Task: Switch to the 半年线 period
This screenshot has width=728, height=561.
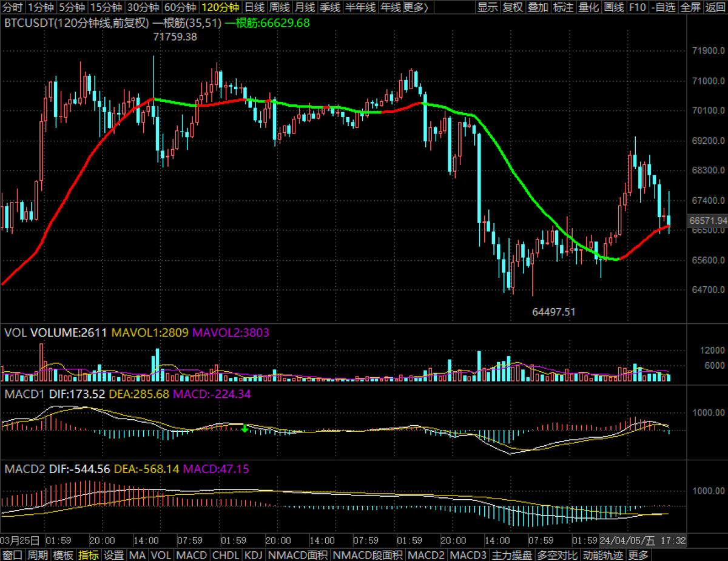Action: [360, 7]
